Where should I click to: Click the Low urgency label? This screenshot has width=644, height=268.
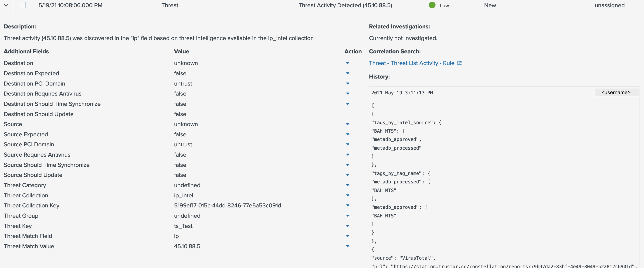(444, 6)
